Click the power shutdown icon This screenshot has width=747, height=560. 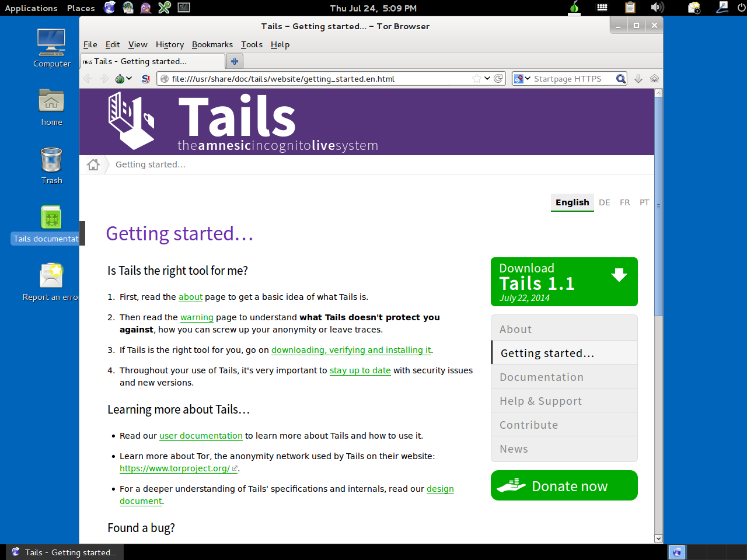(741, 8)
